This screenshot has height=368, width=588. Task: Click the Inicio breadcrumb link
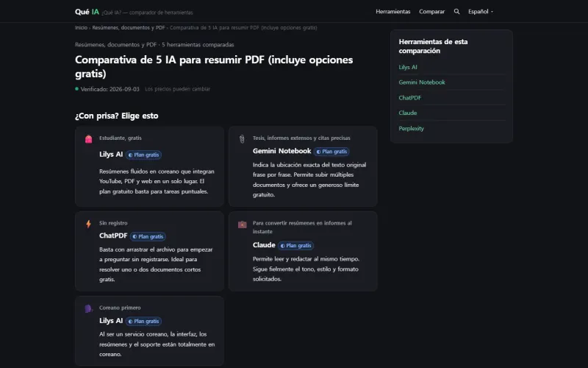point(81,27)
